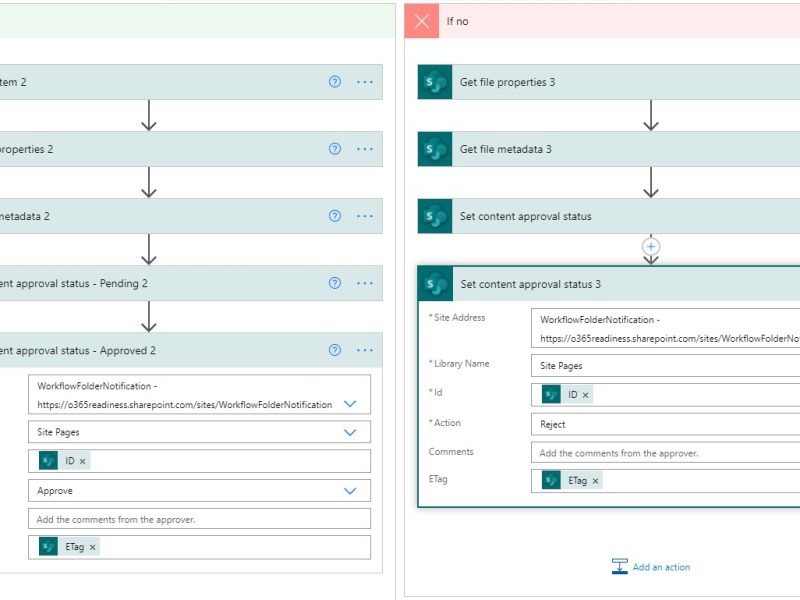The height and width of the screenshot is (600, 800).
Task: Click the approver comments field in the Approved 2 card
Action: click(x=200, y=518)
